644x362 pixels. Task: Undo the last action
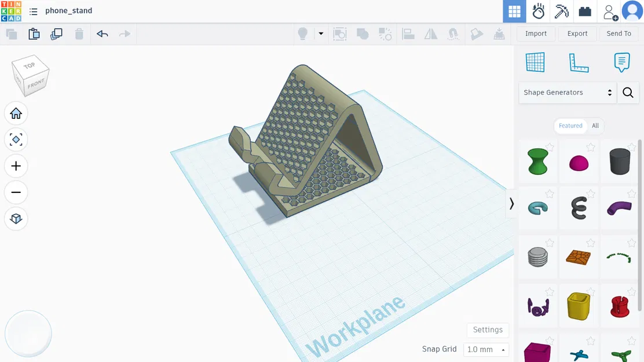click(x=103, y=34)
